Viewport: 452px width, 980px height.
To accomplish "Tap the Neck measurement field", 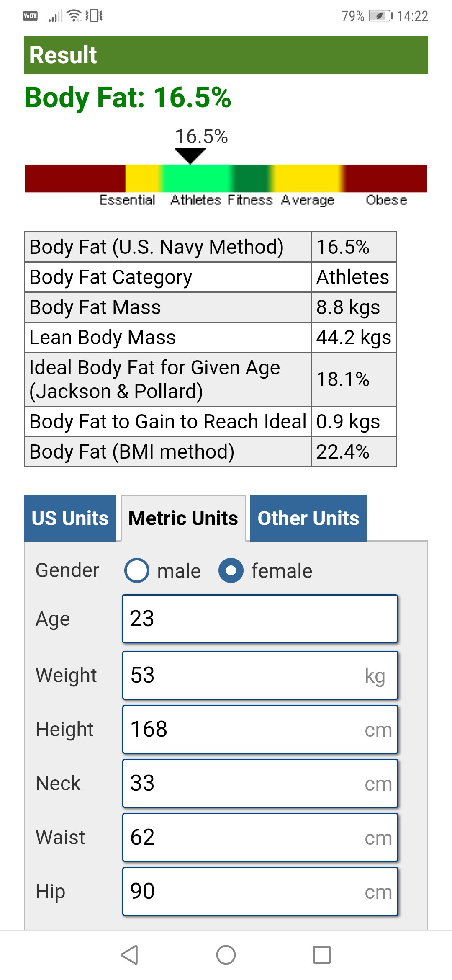I will click(x=259, y=783).
